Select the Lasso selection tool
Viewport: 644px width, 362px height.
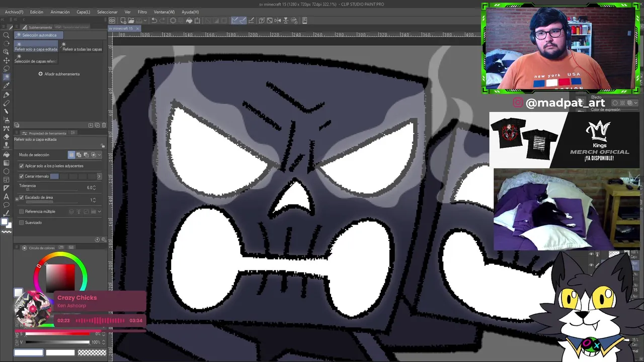(x=7, y=69)
